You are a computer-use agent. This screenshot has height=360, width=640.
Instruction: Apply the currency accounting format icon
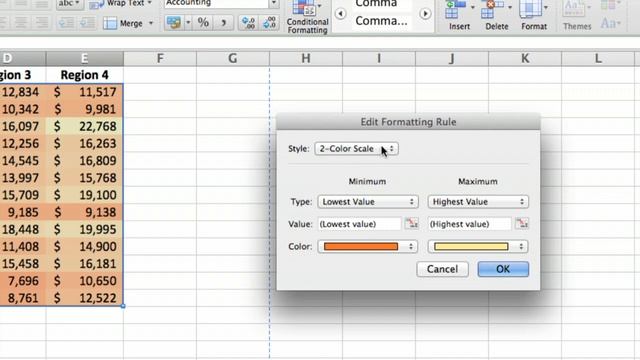coord(174,23)
